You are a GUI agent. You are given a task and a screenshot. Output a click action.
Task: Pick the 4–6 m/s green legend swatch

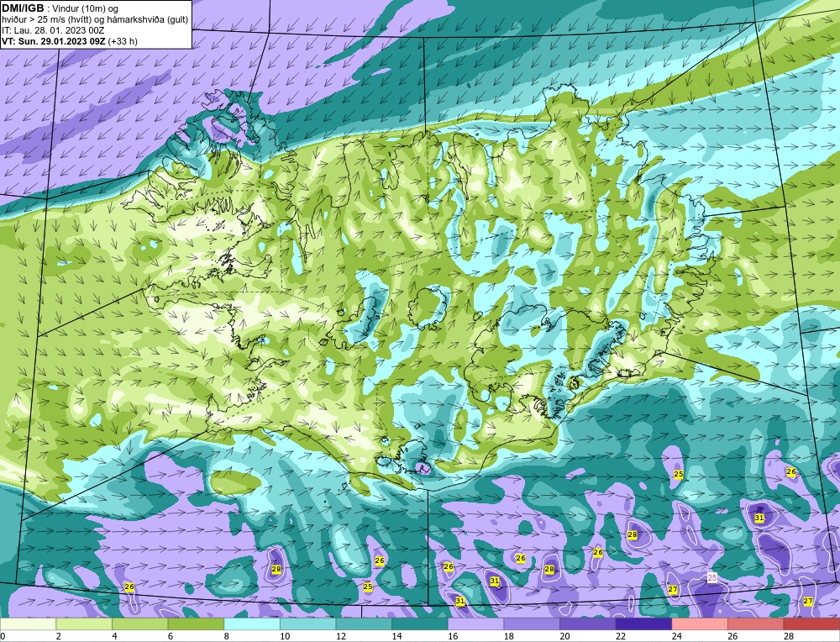point(139,624)
